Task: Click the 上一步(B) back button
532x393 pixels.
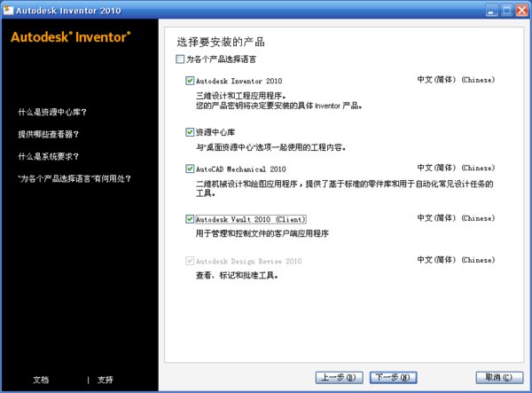Action: (x=339, y=377)
